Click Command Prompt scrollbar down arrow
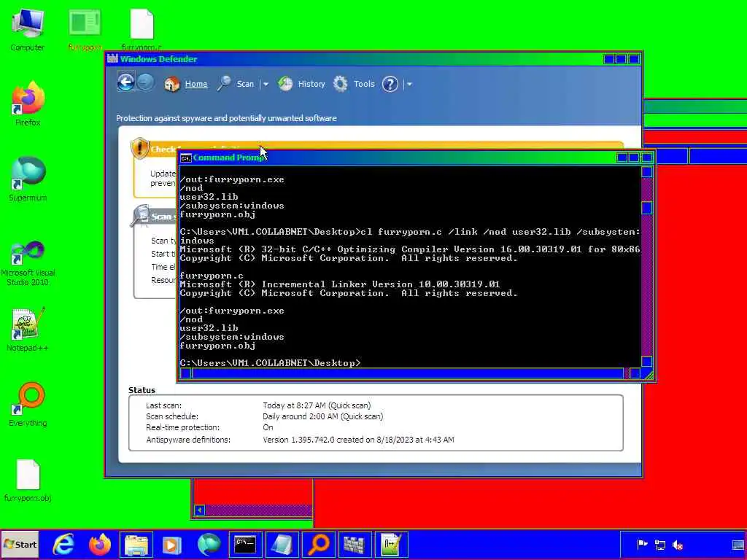 [646, 361]
